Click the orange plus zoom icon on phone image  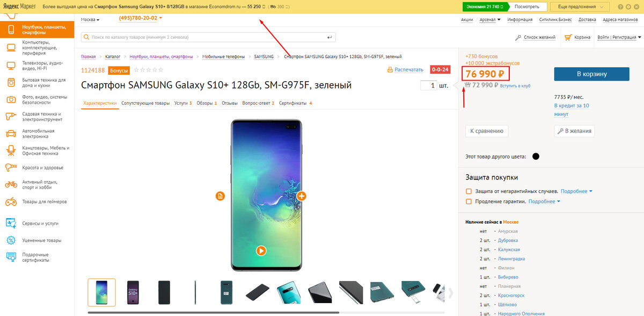click(x=302, y=196)
